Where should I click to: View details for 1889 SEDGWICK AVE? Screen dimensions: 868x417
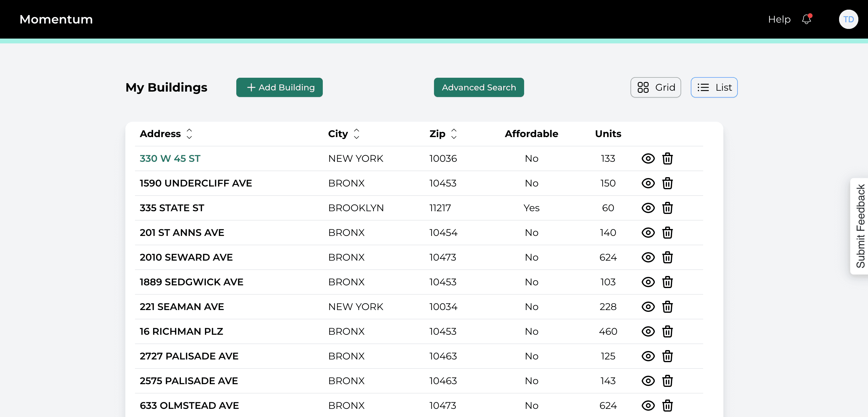(648, 282)
